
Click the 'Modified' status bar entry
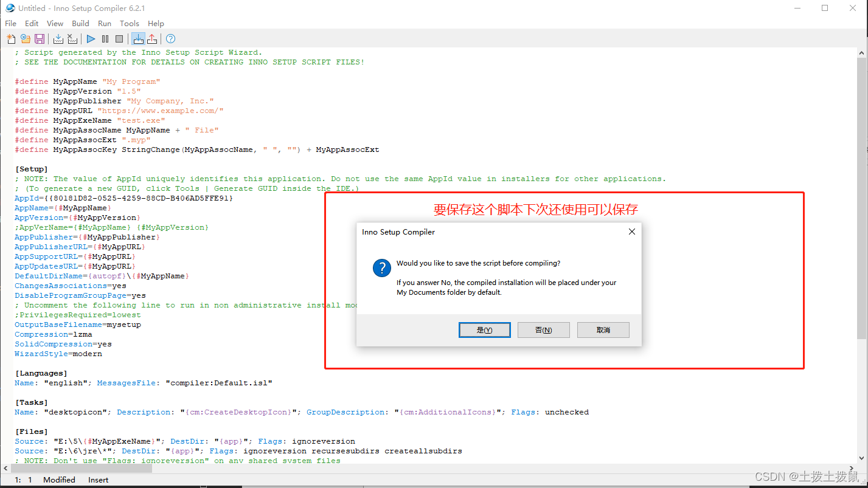pos(59,480)
